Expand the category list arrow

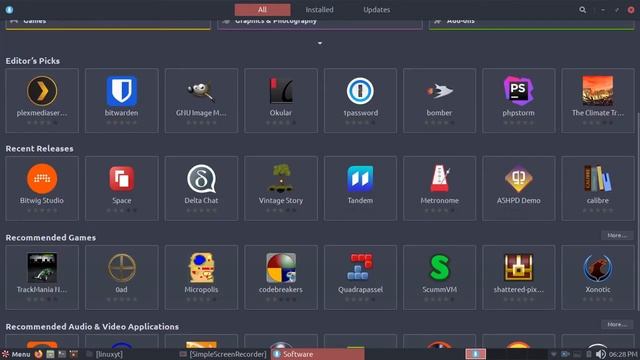point(320,43)
